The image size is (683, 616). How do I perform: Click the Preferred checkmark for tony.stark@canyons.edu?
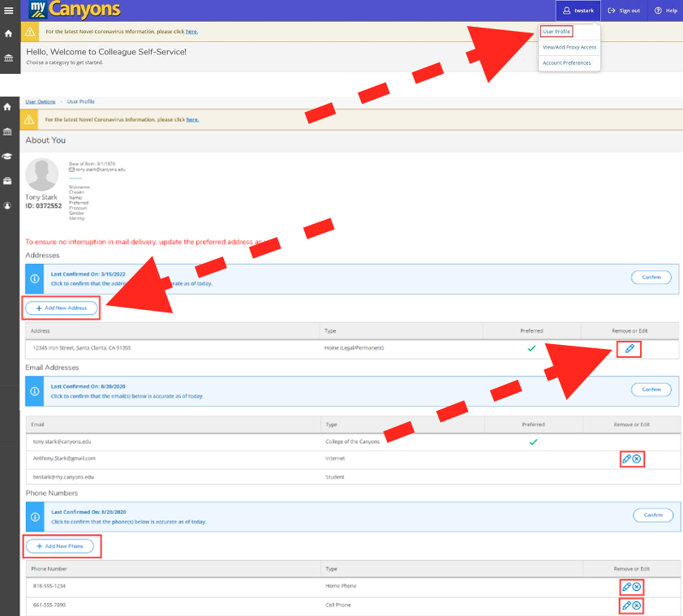[533, 442]
